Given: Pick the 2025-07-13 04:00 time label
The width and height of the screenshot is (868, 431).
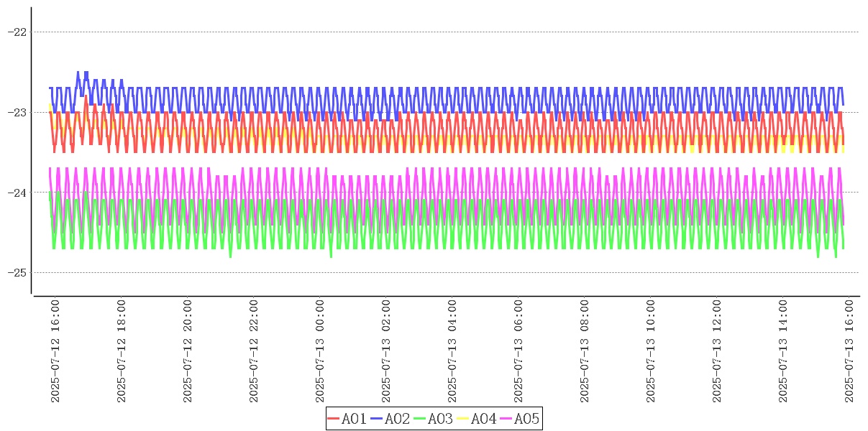Looking at the screenshot, I should [452, 351].
